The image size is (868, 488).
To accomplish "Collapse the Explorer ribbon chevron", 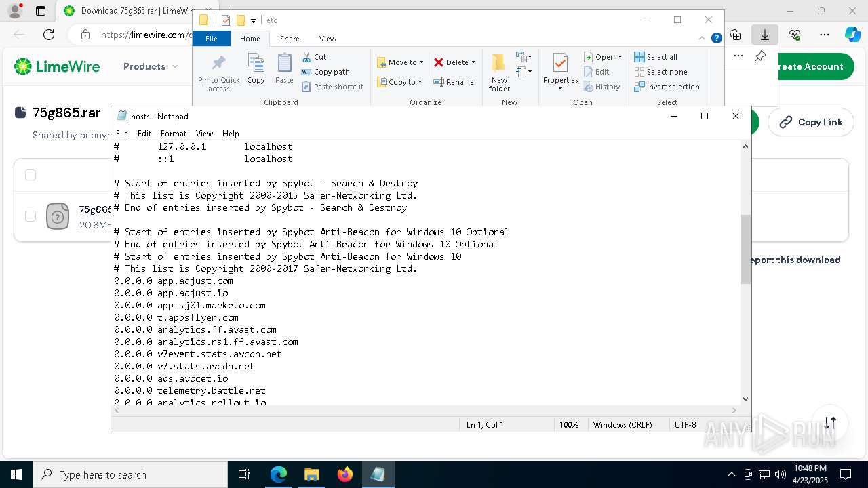I will [703, 38].
